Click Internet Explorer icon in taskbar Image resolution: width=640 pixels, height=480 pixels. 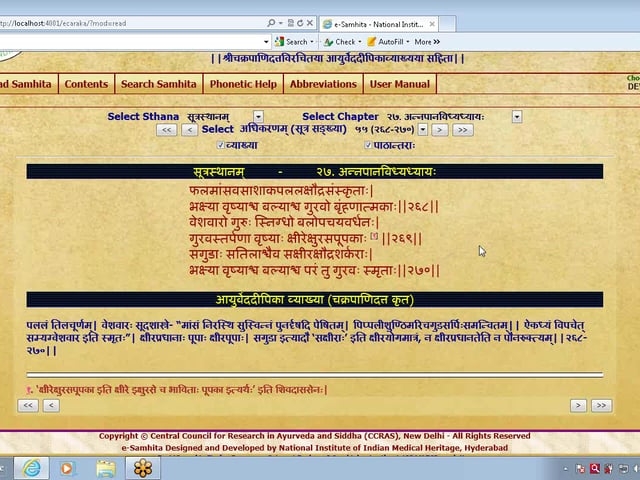(31, 467)
